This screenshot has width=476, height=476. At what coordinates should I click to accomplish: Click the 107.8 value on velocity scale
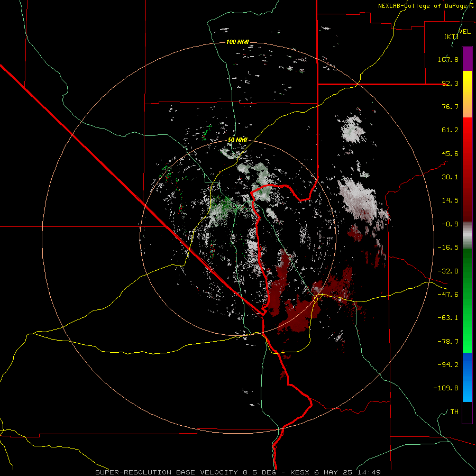coord(448,59)
